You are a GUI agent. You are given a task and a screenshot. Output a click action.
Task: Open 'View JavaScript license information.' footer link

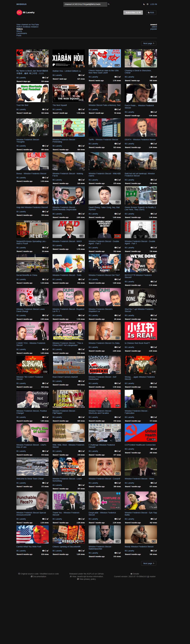point(88,576)
